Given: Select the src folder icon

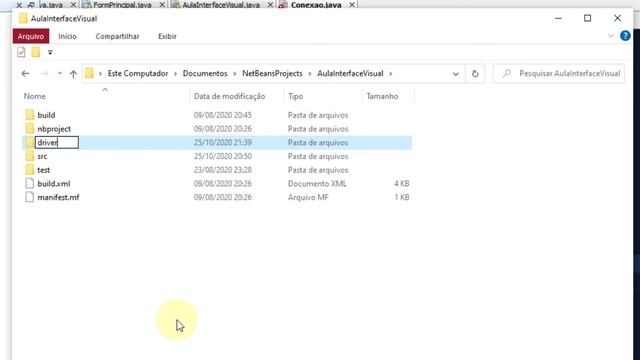Looking at the screenshot, I should pos(30,156).
